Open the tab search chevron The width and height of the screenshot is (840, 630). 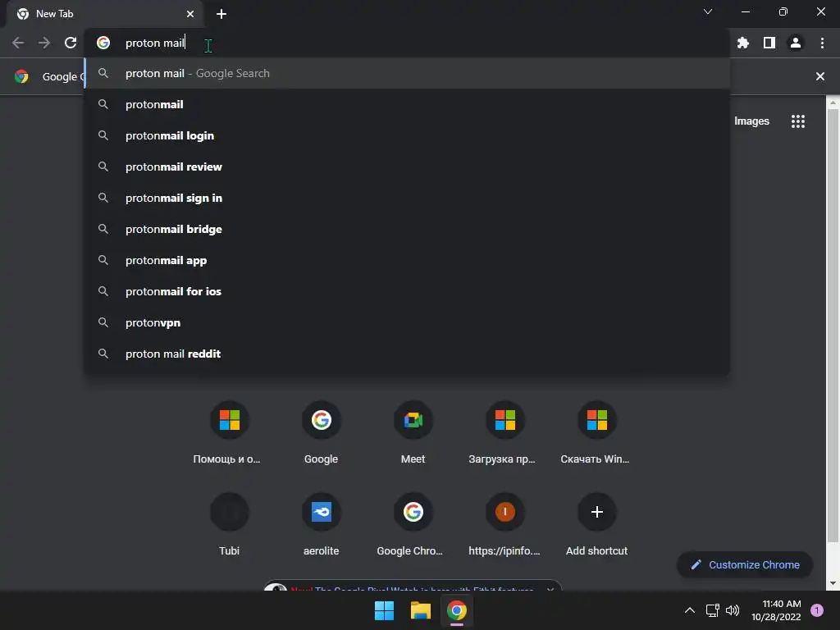[x=708, y=11]
